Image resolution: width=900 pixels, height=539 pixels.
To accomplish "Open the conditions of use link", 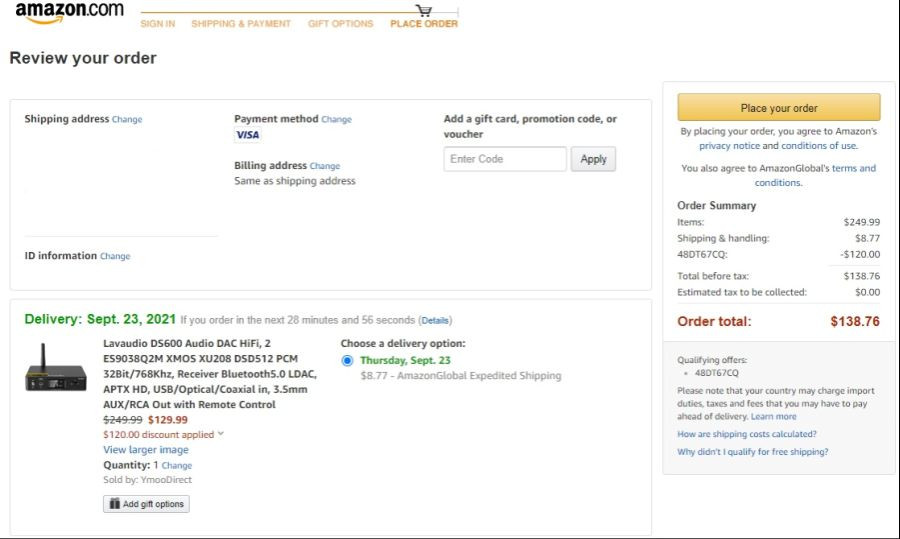I will pos(818,146).
